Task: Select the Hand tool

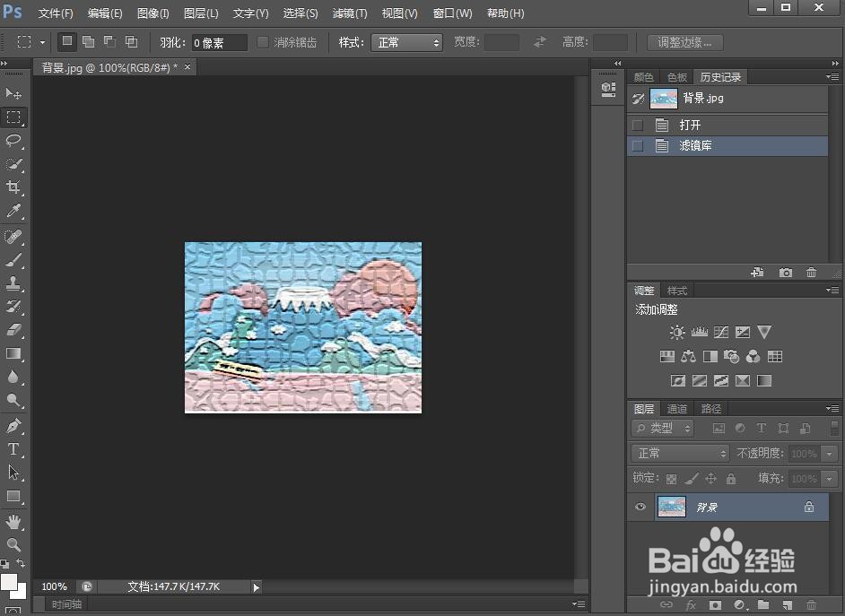Action: pos(13,522)
